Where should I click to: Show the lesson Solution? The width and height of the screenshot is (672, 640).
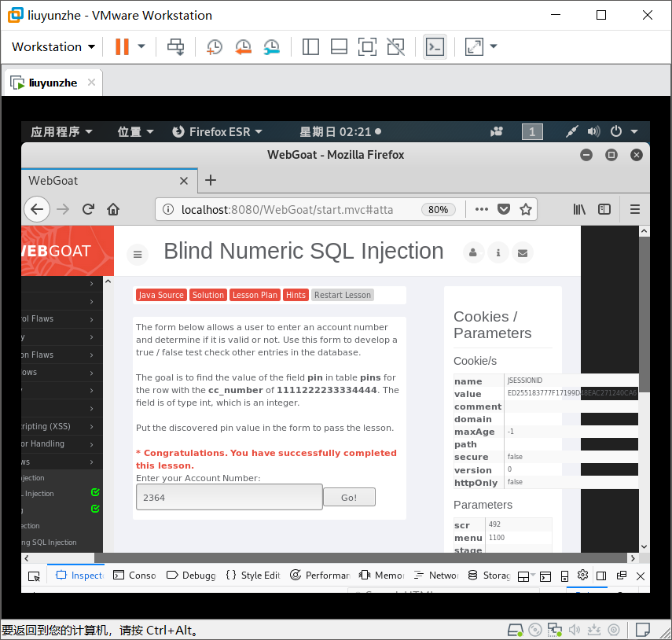pyautogui.click(x=207, y=295)
